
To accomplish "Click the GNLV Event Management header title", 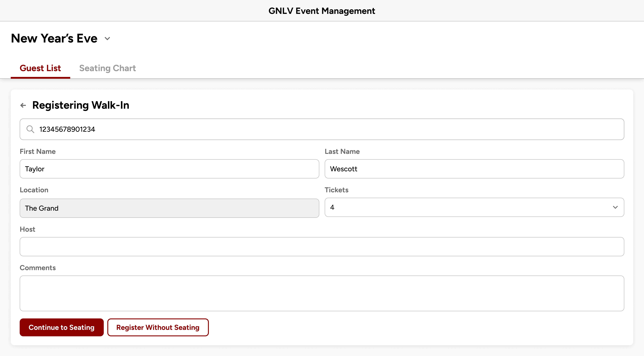I will click(322, 11).
